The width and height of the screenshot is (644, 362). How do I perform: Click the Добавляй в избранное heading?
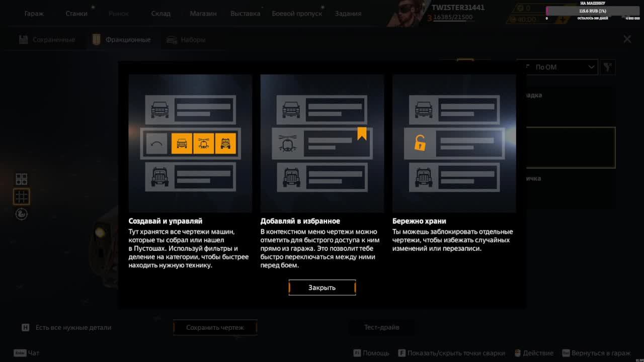(x=300, y=221)
